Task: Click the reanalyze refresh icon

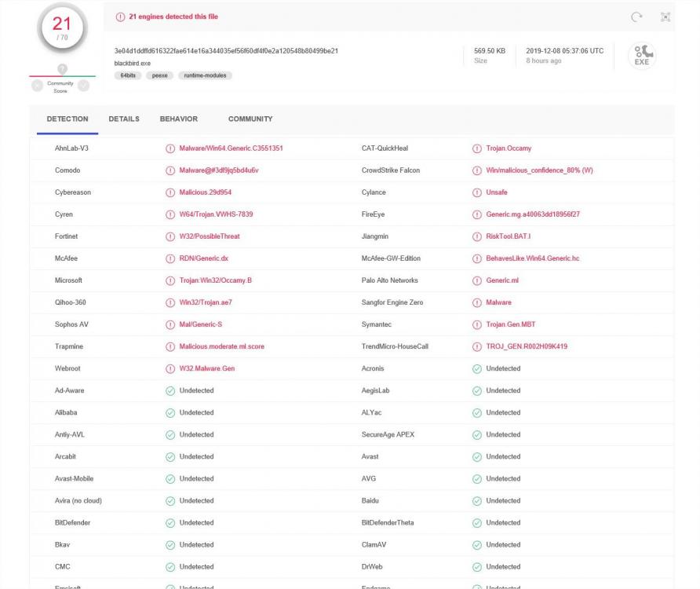Action: (x=636, y=17)
